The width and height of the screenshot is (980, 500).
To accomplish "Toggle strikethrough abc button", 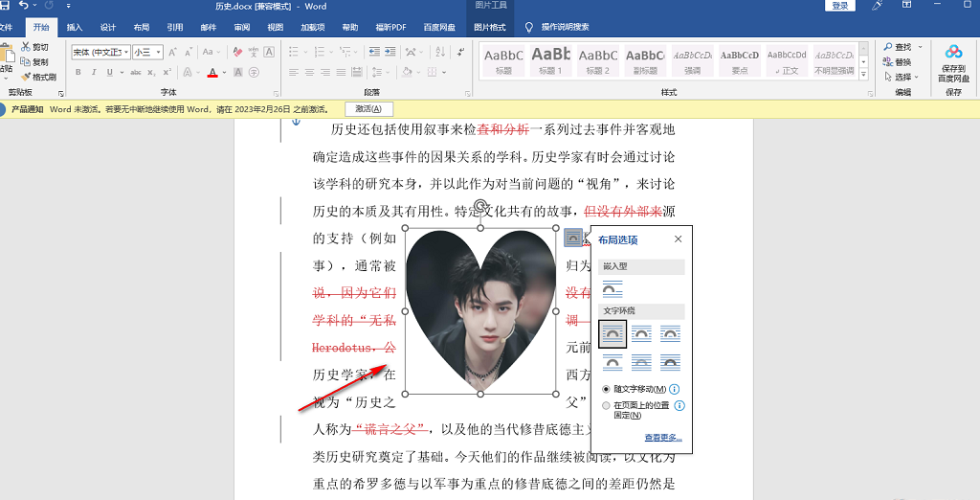I will tap(136, 72).
